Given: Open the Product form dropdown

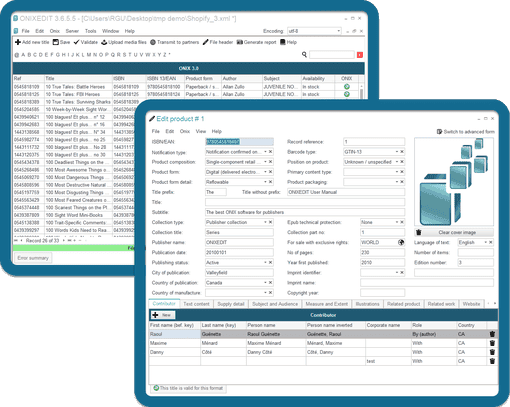Looking at the screenshot, I should tap(265, 172).
